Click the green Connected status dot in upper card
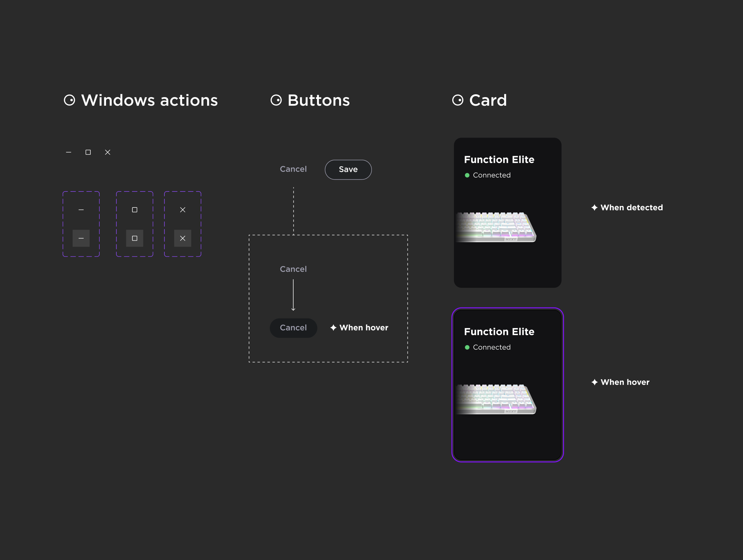The image size is (743, 560). pyautogui.click(x=467, y=175)
